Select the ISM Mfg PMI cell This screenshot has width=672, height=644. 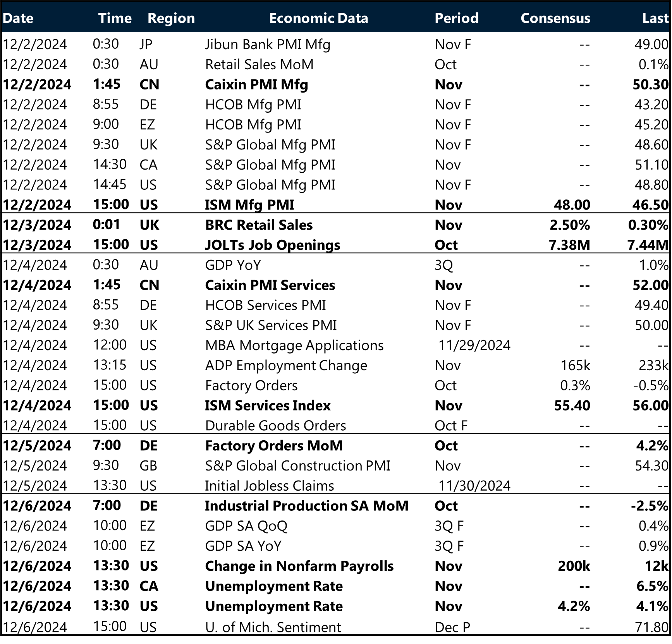point(249,205)
